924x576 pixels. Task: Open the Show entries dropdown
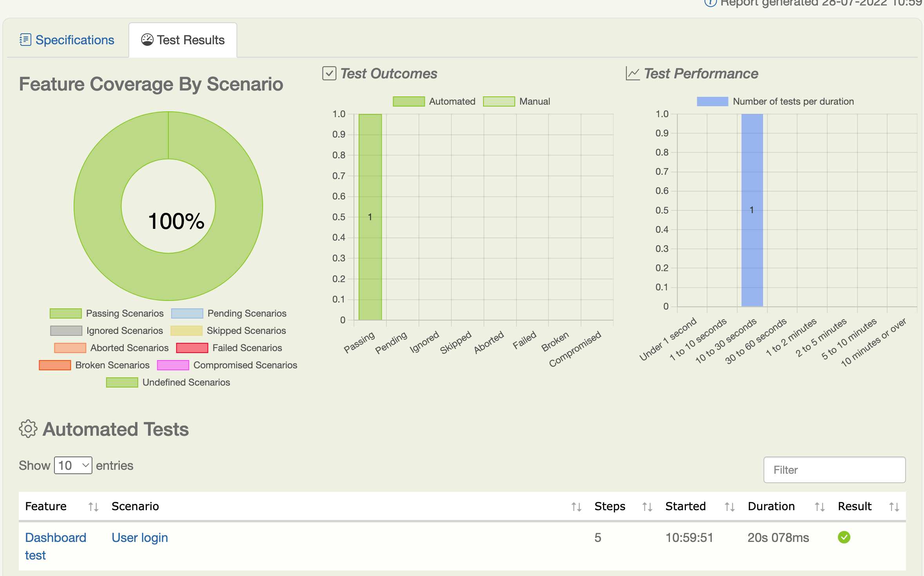(73, 466)
